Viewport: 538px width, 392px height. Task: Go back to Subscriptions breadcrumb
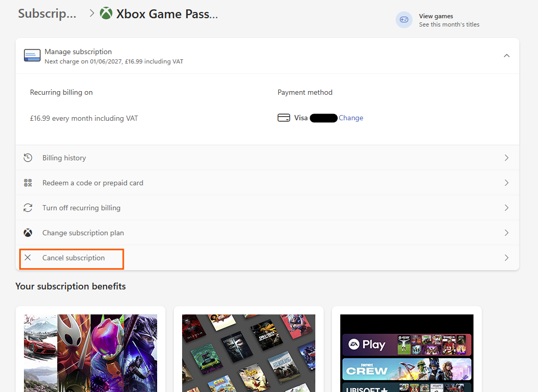point(47,14)
